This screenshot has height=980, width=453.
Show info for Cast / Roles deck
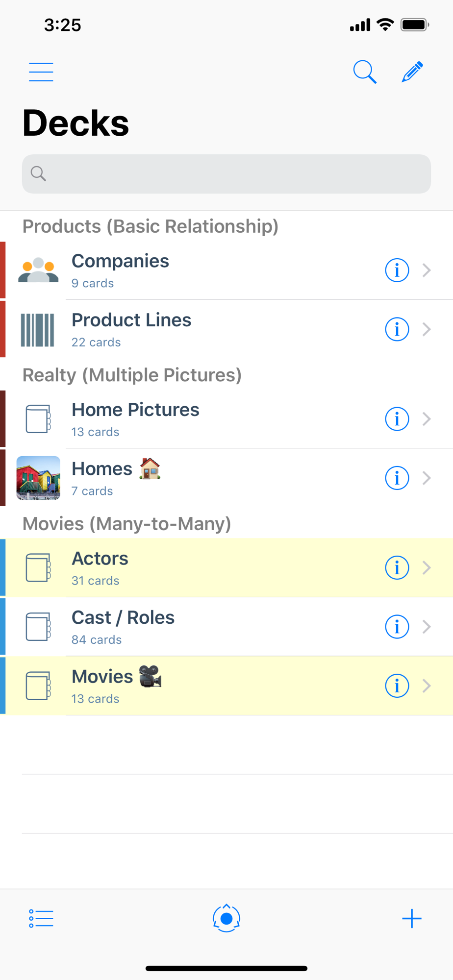tap(397, 627)
